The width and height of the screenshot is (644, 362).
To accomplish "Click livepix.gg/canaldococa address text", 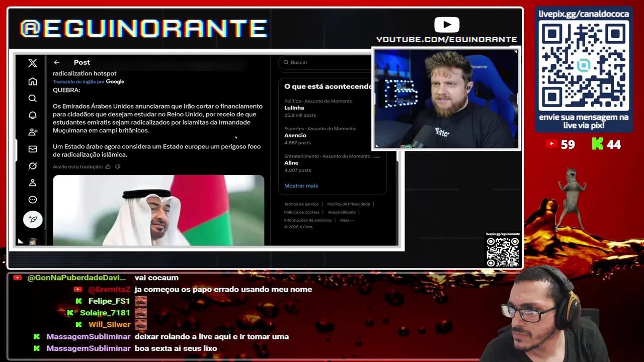I will tap(584, 14).
